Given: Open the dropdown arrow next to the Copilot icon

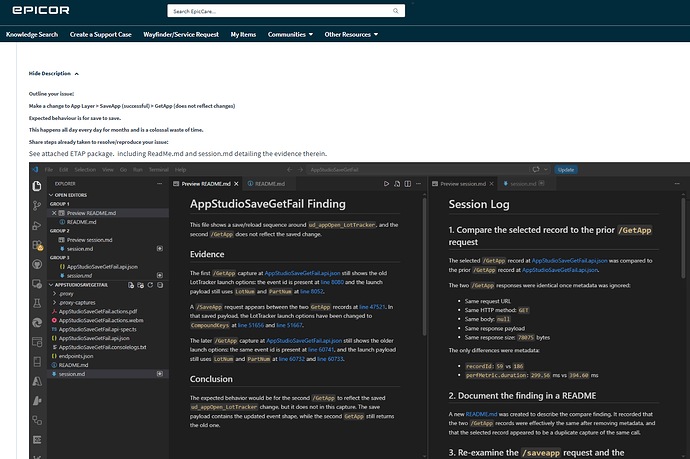Looking at the screenshot, I should click(x=546, y=170).
